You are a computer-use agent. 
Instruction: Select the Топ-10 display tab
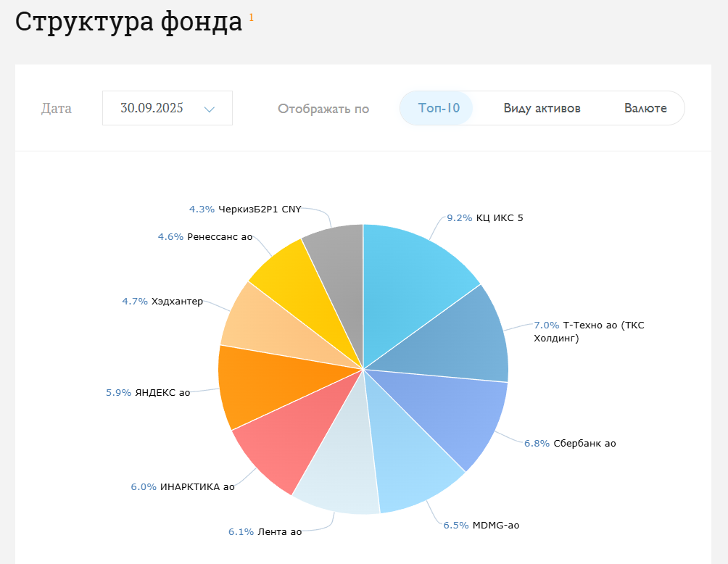click(x=438, y=108)
